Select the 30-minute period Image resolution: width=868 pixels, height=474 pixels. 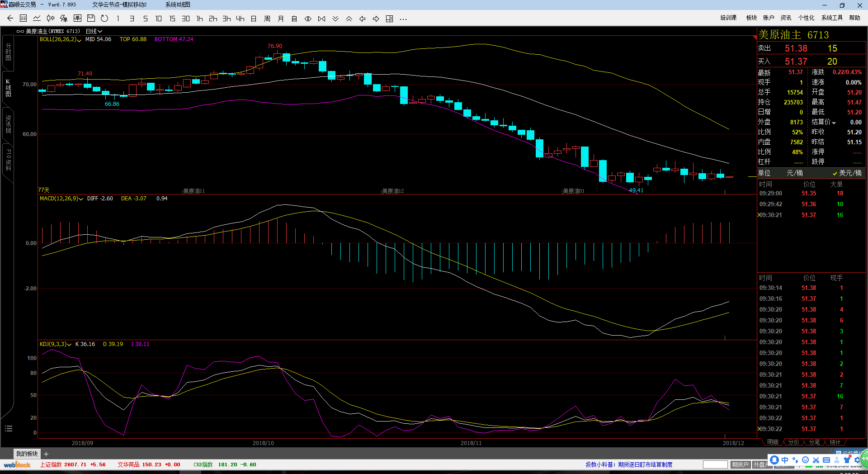186,19
